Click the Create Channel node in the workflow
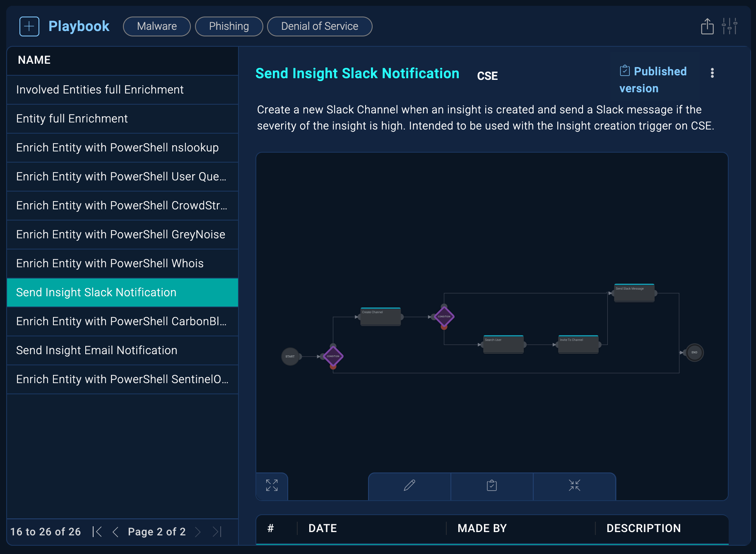The image size is (756, 554). coord(380,317)
